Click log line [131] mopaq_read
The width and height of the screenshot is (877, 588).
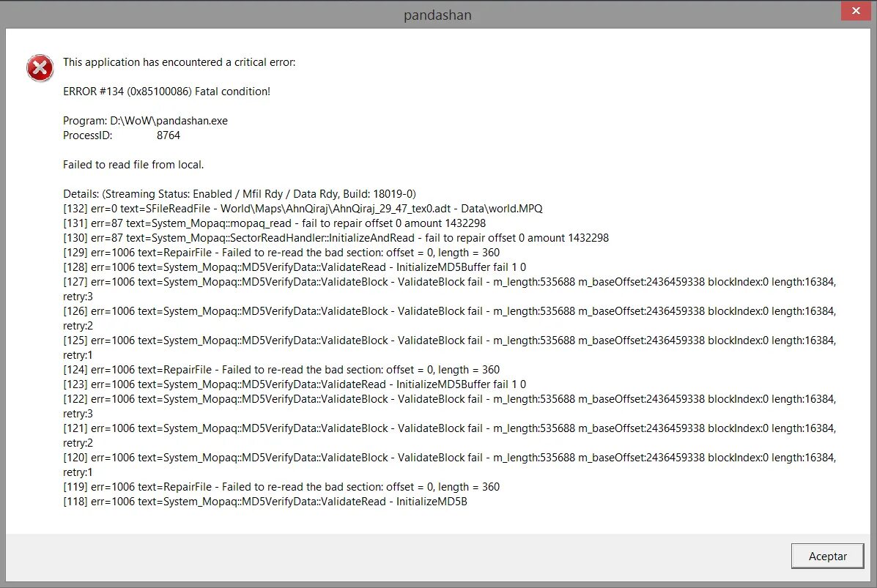point(274,223)
